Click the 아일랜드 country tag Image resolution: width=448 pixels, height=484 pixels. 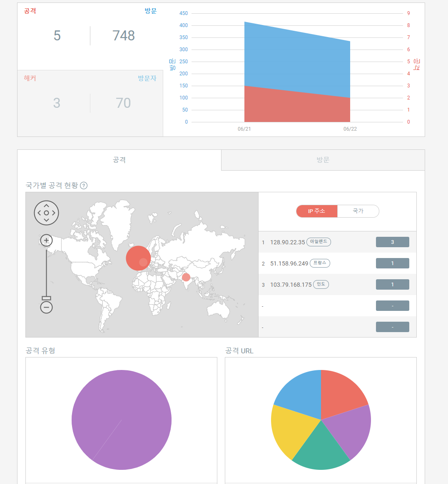(319, 242)
